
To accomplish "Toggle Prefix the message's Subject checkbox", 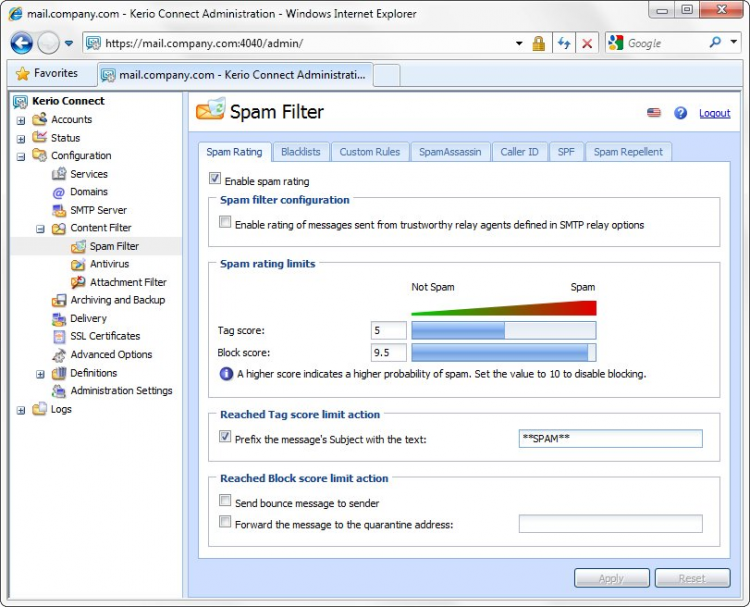I will pos(225,436).
